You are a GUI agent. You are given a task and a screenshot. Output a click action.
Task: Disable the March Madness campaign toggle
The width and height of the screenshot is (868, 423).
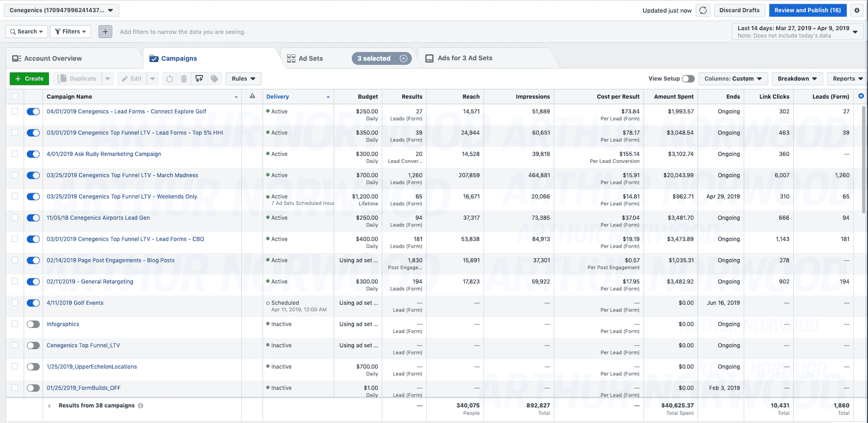click(33, 175)
